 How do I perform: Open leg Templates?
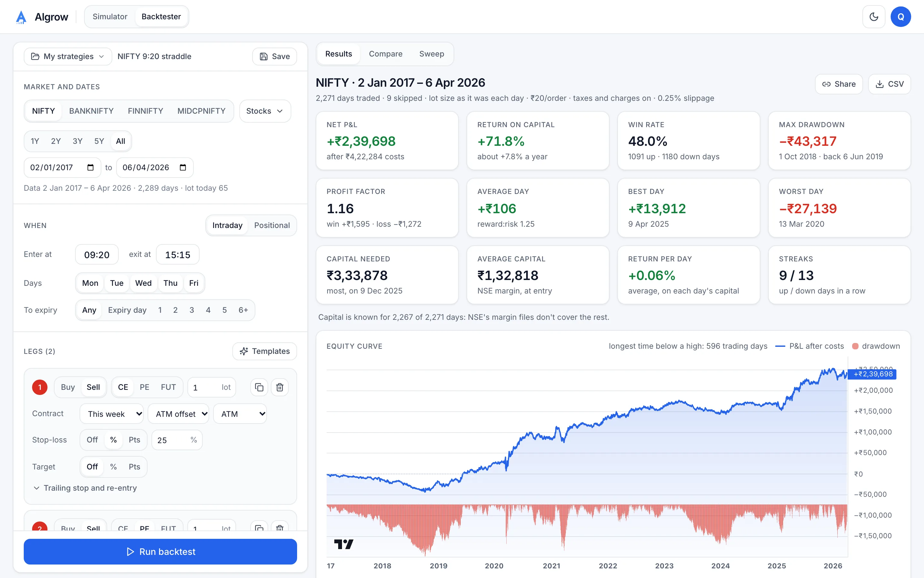click(265, 351)
